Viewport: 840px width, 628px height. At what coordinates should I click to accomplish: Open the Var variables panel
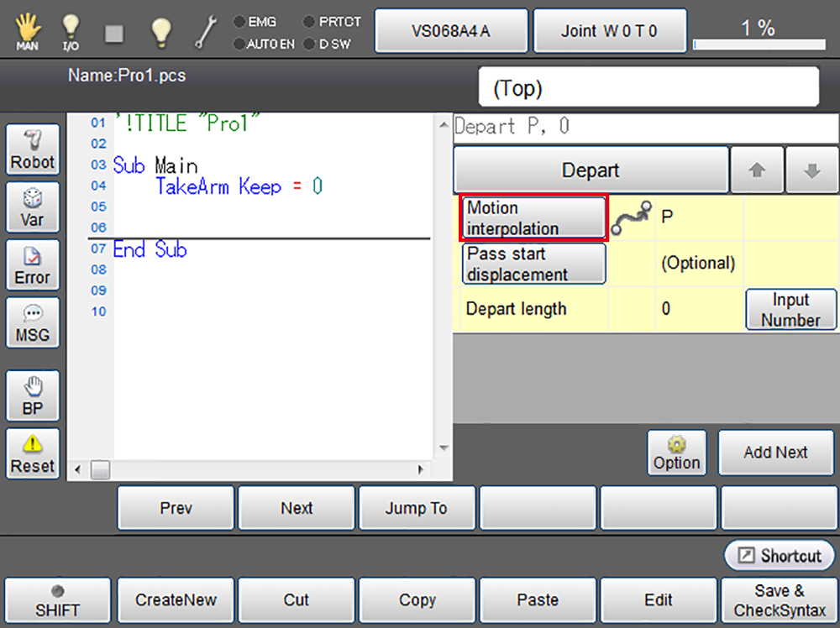[33, 207]
